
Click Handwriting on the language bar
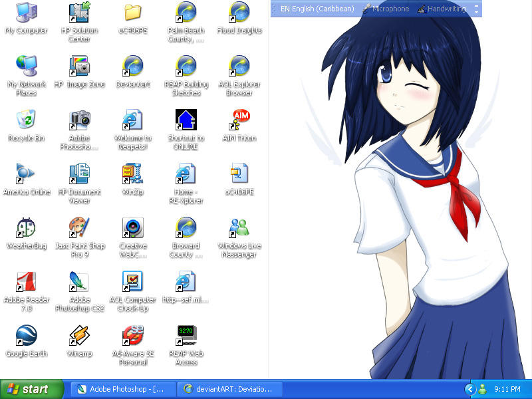coord(442,9)
